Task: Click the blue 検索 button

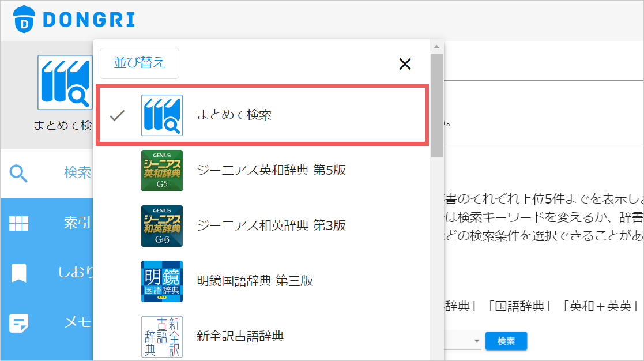Action: click(506, 341)
